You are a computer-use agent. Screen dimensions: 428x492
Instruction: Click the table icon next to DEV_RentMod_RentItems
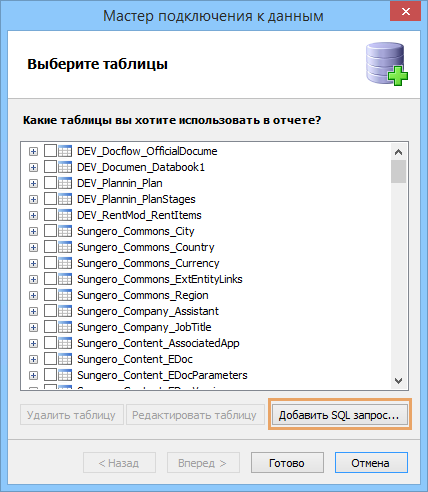(x=65, y=215)
